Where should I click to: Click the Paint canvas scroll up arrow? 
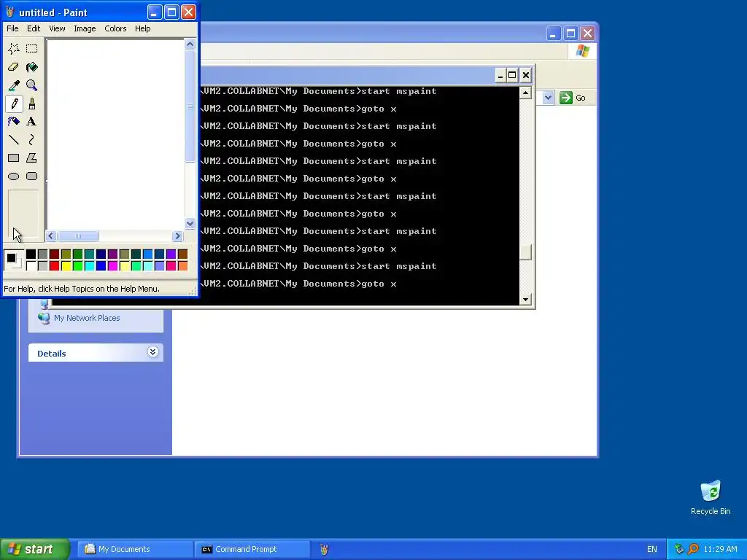click(190, 44)
